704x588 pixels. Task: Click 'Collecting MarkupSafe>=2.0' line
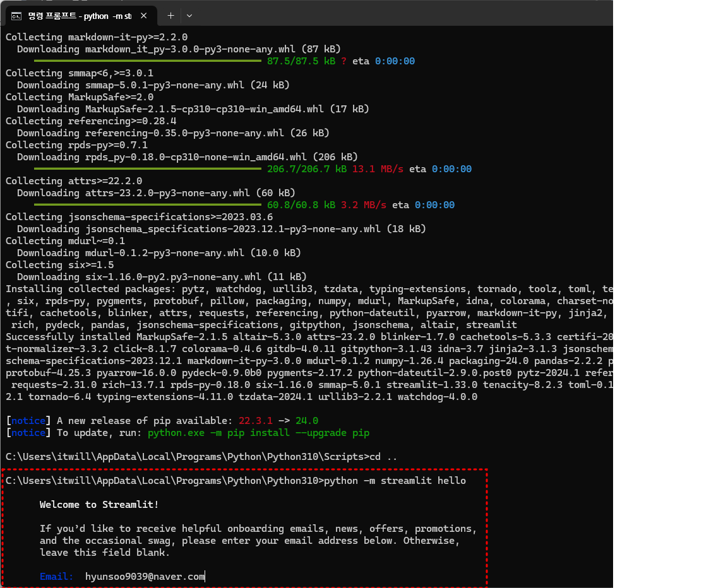point(80,97)
